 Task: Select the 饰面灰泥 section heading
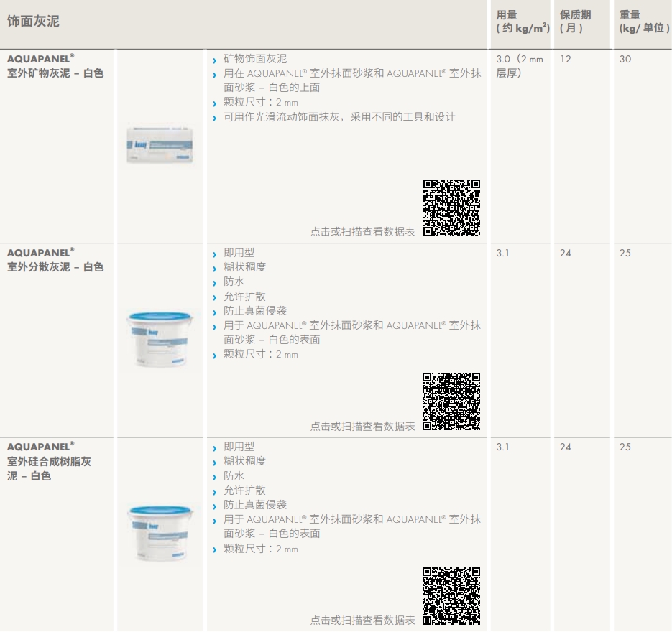point(33,21)
